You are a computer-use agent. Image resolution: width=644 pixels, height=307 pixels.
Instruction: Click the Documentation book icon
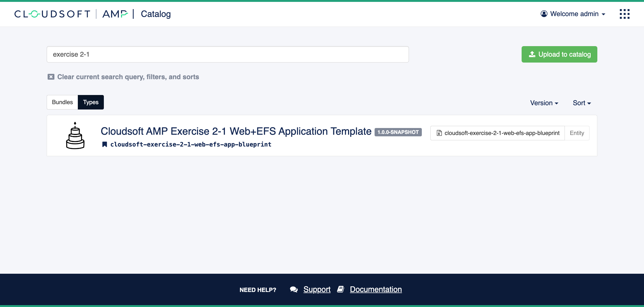coord(341,289)
